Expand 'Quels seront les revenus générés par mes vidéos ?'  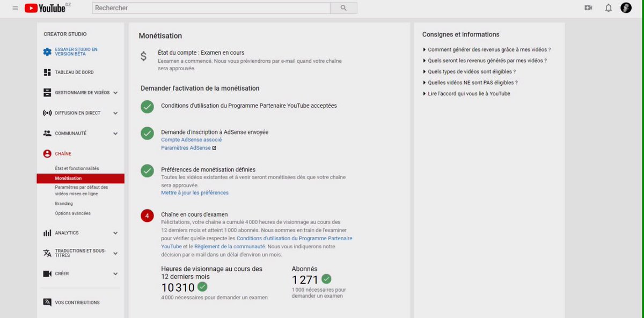485,61
